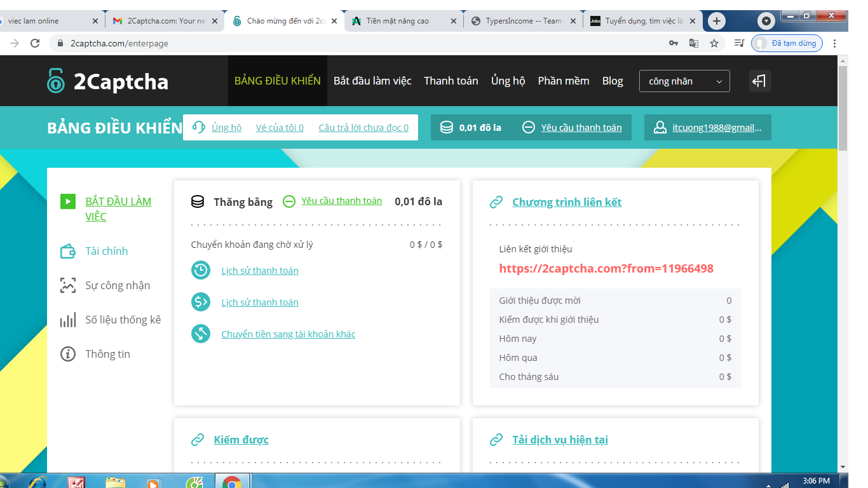Open the media control queue icon
The image size is (868, 488).
[x=739, y=43]
